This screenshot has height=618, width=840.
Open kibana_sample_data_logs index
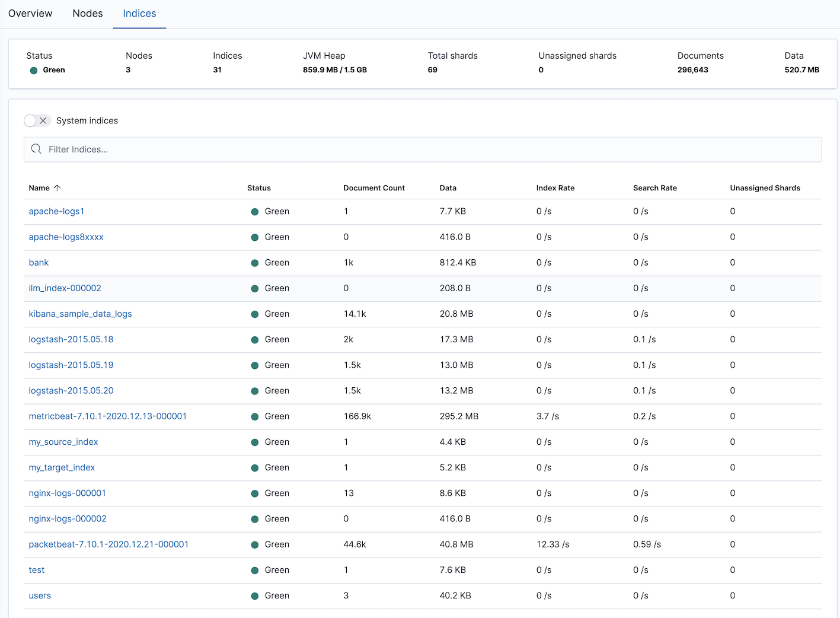click(x=80, y=314)
